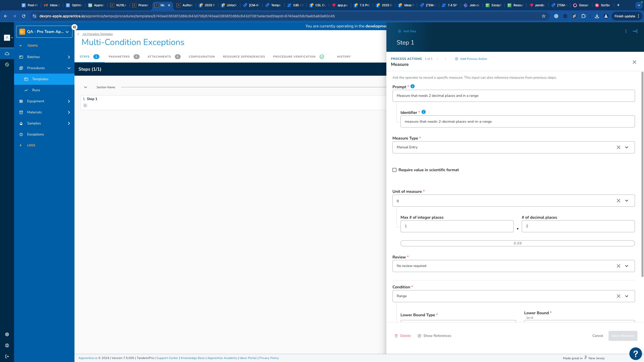This screenshot has width=644, height=362.
Task: Click the number of decimal places field
Action: 578,226
